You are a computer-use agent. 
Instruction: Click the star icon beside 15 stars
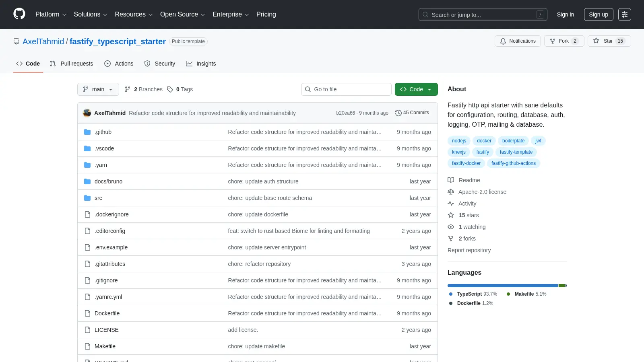(x=451, y=215)
